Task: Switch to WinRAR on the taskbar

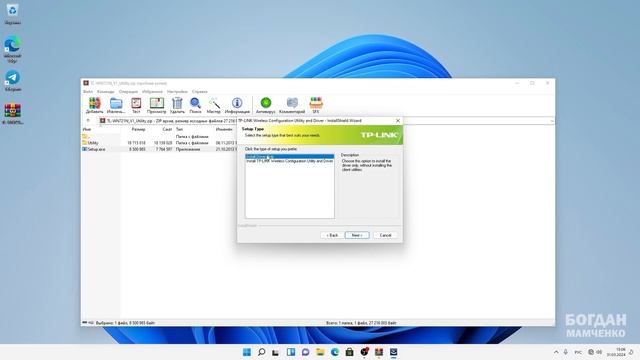Action: pos(379,352)
